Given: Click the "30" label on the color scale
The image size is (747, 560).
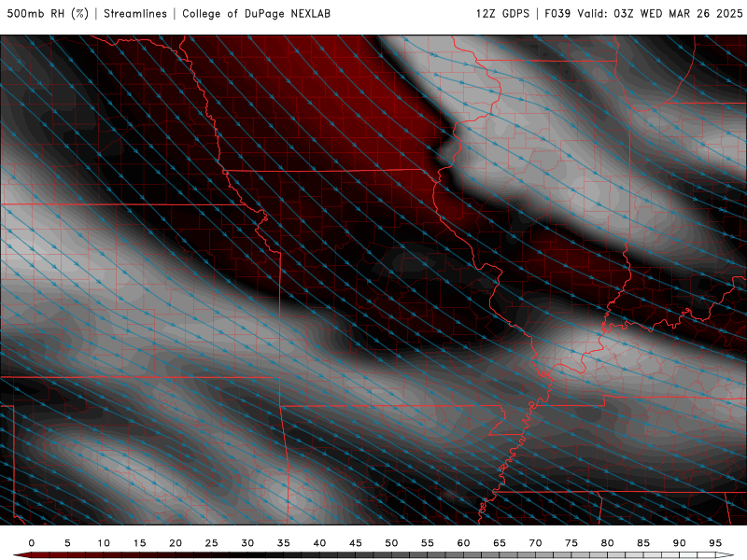Looking at the screenshot, I should coord(247,543).
